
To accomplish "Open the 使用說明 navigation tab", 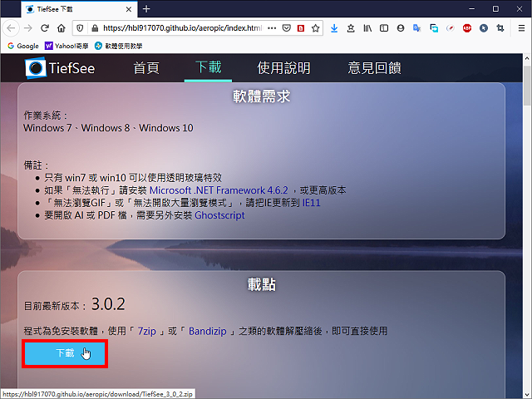I will coord(283,68).
